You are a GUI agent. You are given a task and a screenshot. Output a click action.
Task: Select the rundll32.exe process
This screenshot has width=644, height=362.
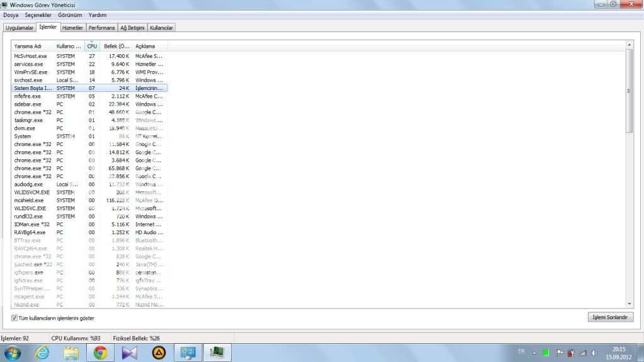click(89, 216)
